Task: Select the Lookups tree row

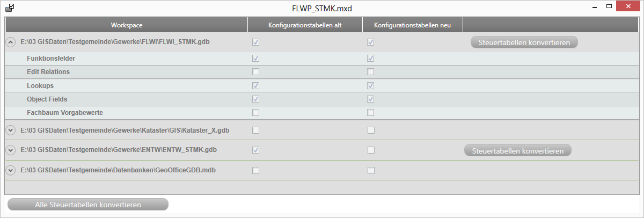Action: point(40,85)
